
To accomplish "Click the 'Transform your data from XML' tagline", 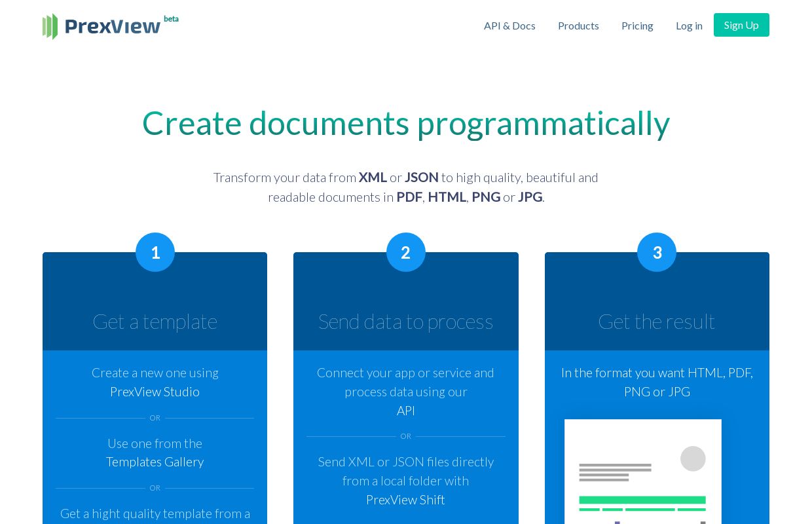I will (406, 187).
